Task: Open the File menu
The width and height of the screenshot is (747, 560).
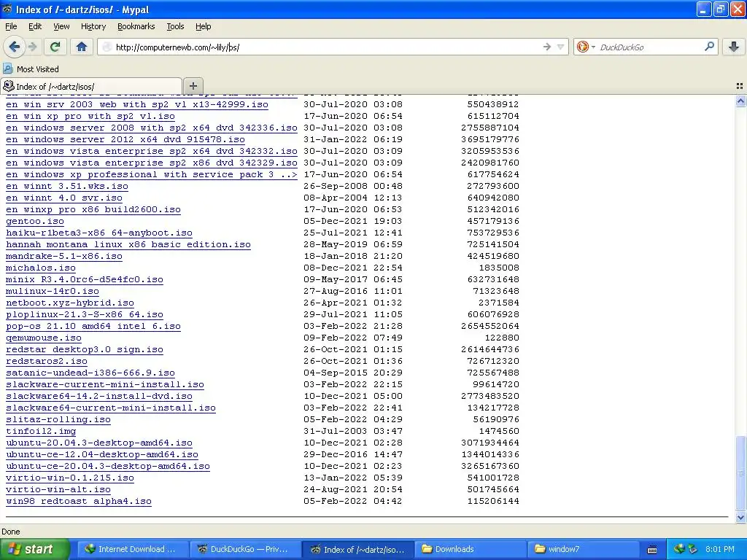Action: coord(11,26)
